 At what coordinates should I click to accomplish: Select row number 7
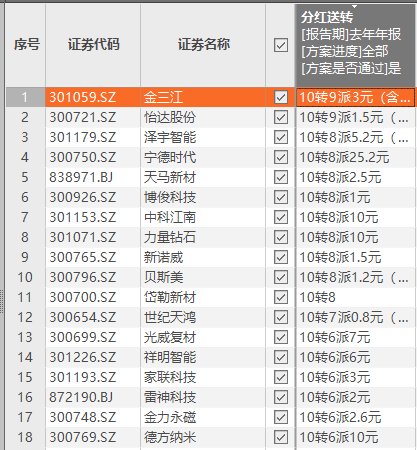[x=25, y=217]
